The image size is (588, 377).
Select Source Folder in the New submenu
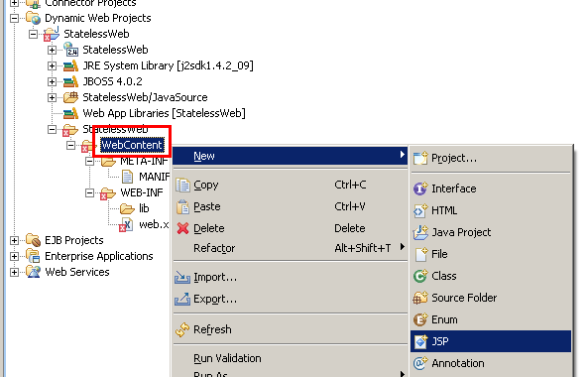click(x=491, y=298)
